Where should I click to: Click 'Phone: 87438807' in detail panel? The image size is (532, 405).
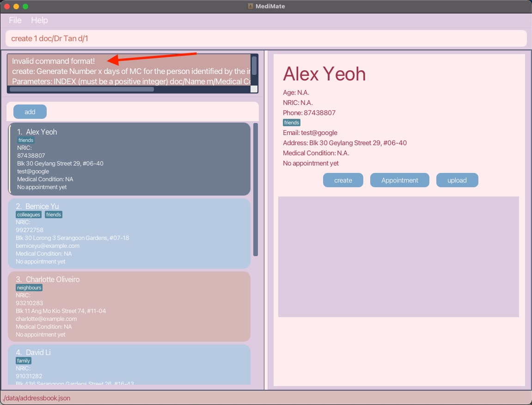pos(309,113)
